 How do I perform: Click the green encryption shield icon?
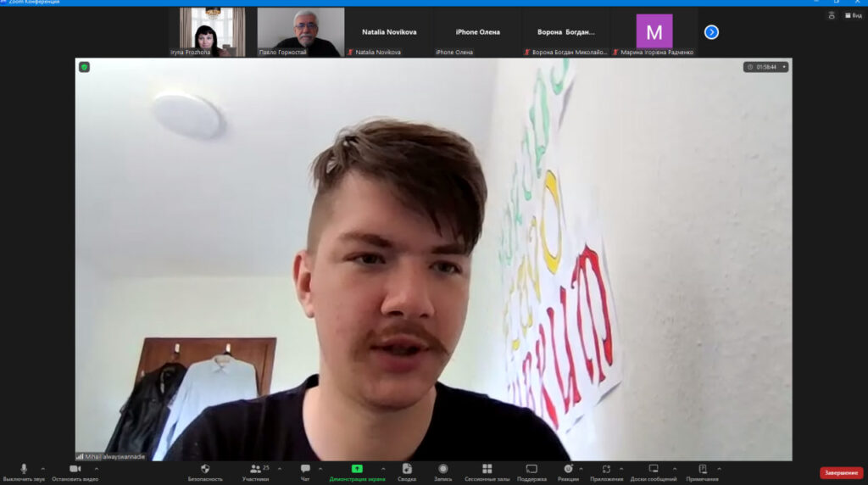[85, 67]
